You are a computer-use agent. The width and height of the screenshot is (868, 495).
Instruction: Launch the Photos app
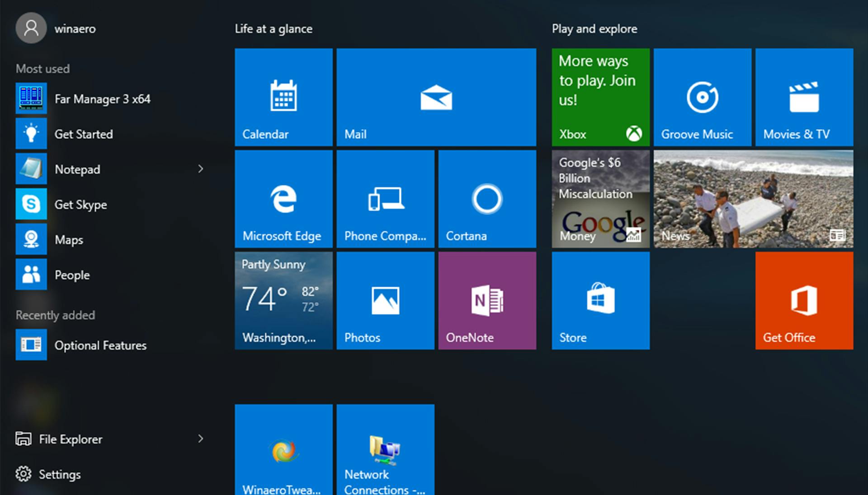pyautogui.click(x=385, y=300)
